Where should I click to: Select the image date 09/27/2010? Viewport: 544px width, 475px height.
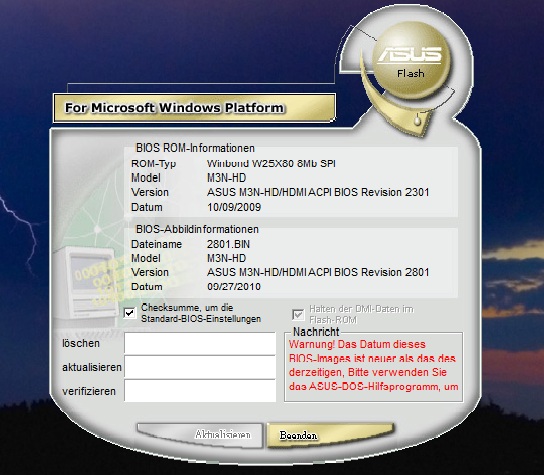coord(234,287)
